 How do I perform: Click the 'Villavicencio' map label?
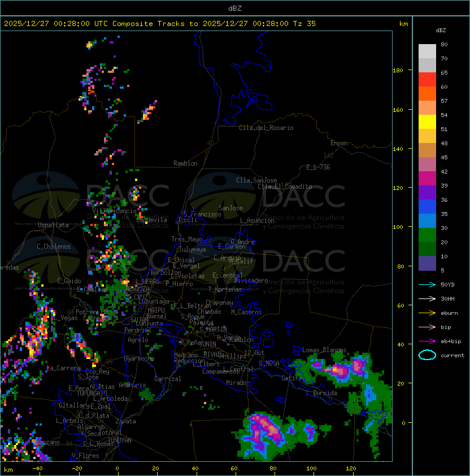point(114,211)
